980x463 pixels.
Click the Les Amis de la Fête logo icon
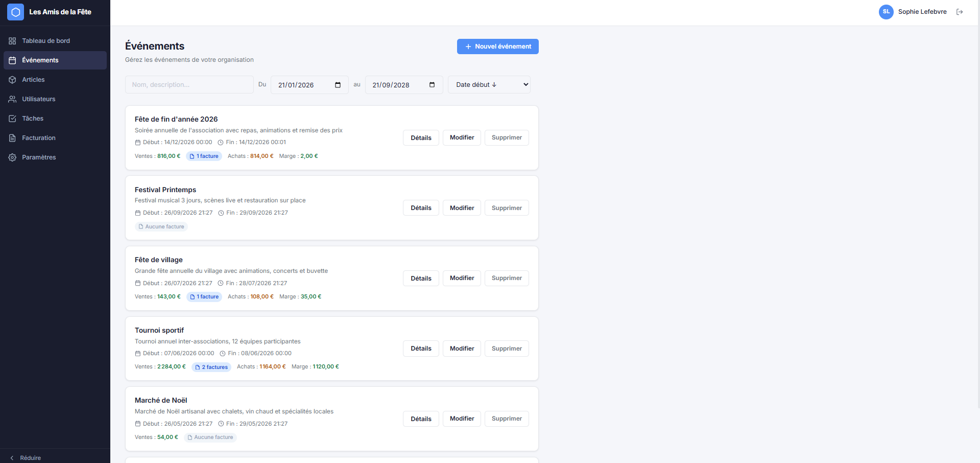(15, 12)
